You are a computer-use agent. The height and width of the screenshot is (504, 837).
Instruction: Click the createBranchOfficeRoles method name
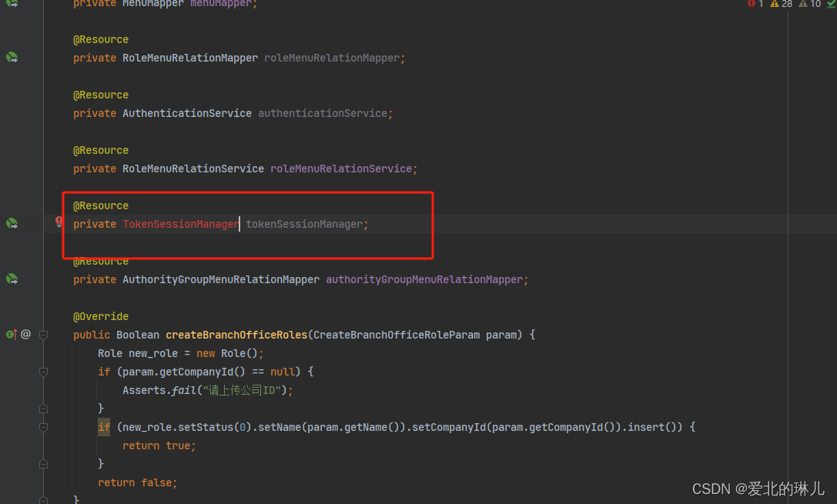pyautogui.click(x=236, y=335)
